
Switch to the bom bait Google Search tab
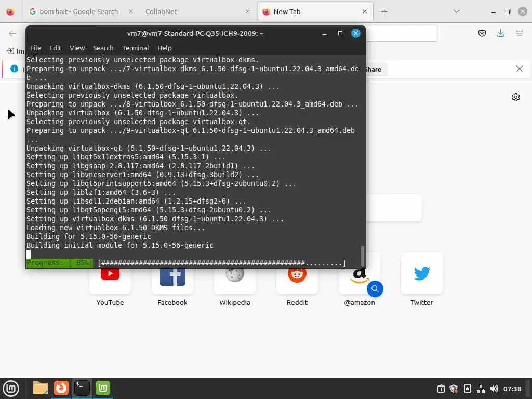click(x=79, y=11)
